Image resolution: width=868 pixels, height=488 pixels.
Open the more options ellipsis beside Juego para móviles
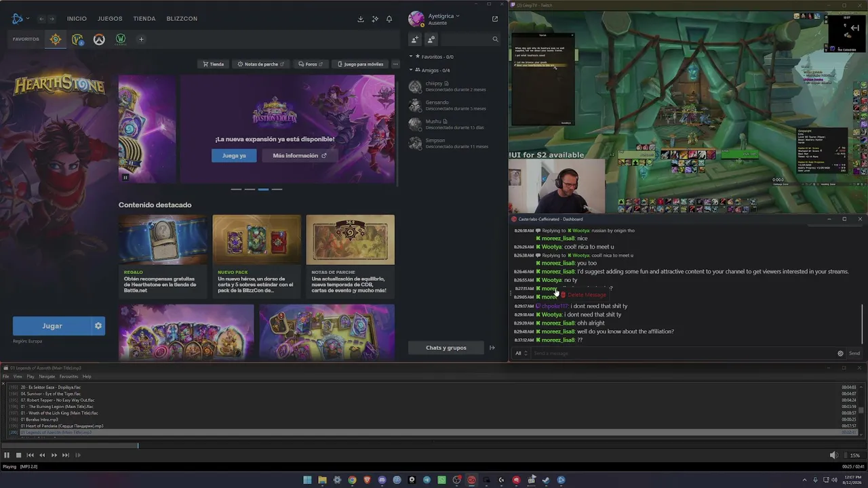(x=395, y=64)
